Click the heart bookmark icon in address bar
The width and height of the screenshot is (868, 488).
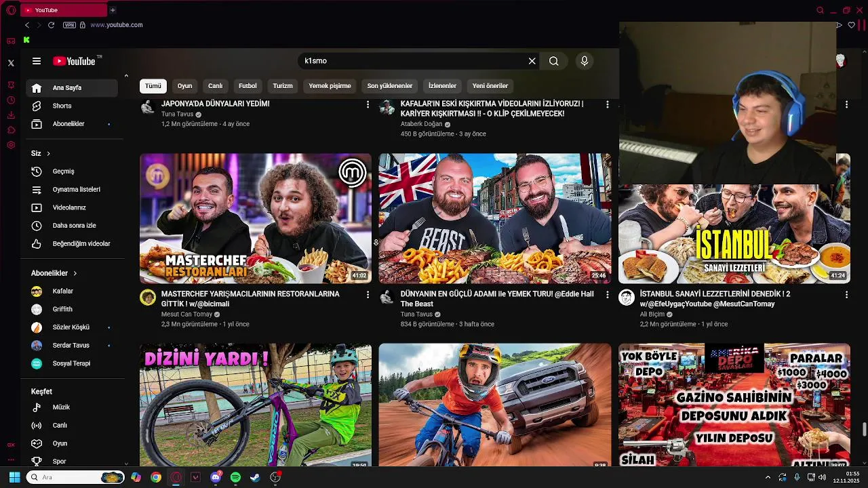(852, 25)
